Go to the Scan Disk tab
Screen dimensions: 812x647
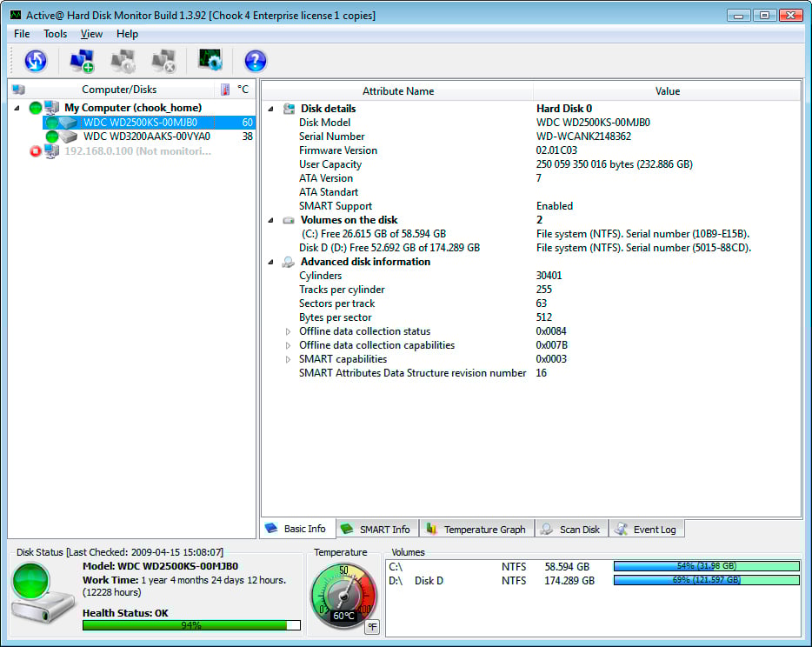click(570, 529)
